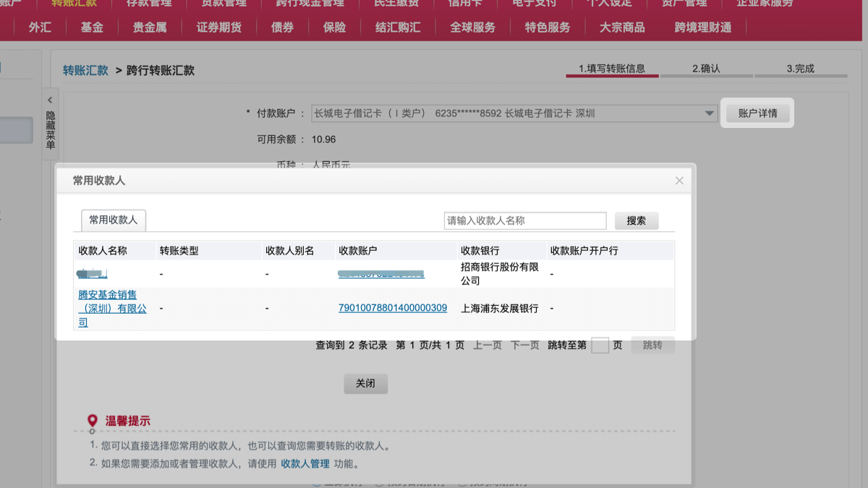Expand the 付款账户 dropdown arrow
This screenshot has height=488, width=868.
click(x=709, y=114)
